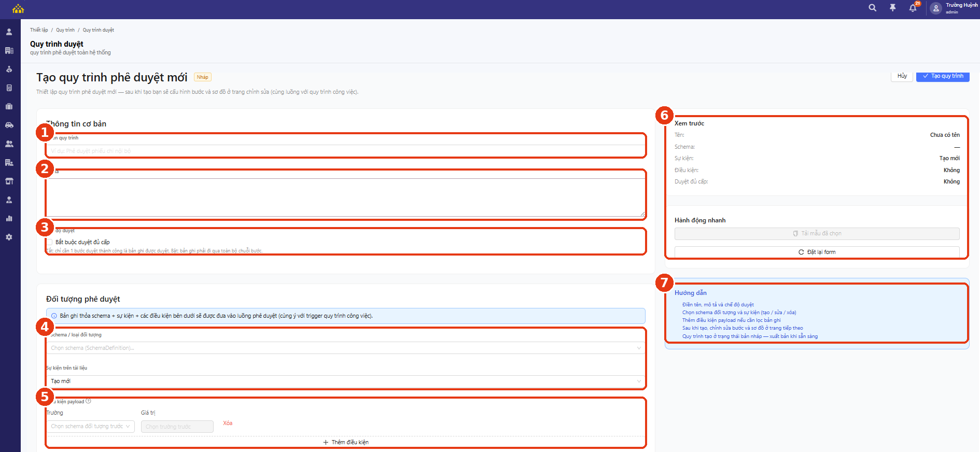Click the pin icon in top bar
The height and width of the screenshot is (452, 980).
892,8
